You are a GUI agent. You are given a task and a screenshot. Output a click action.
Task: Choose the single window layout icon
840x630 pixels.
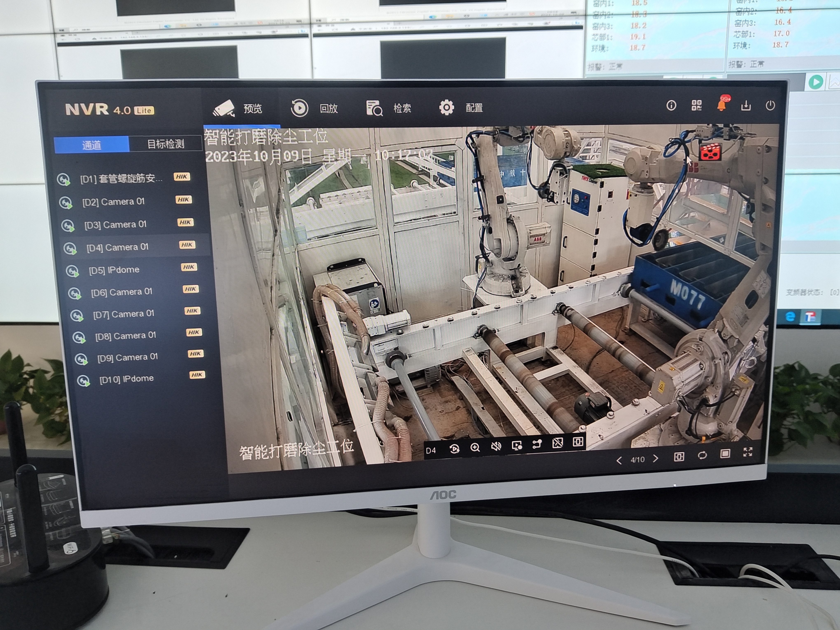(725, 454)
